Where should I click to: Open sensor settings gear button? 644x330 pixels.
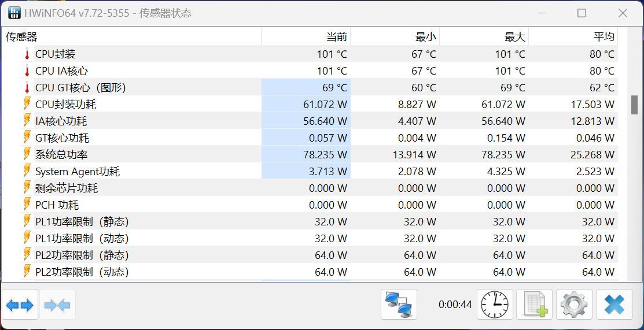point(574,305)
